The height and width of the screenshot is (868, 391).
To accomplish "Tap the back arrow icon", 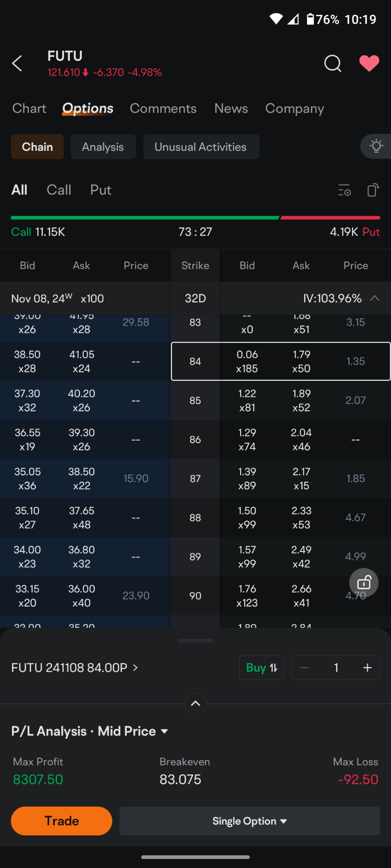I will [x=17, y=64].
